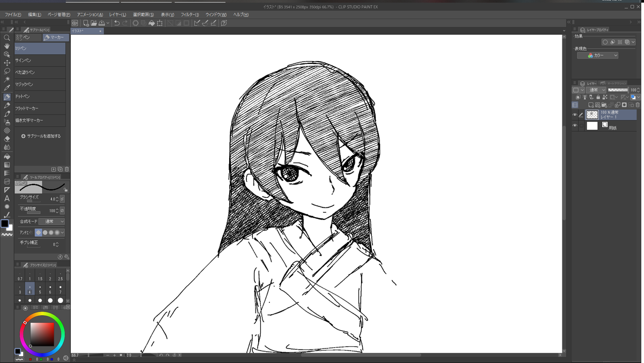Click the Redo arrow in command bar
The height and width of the screenshot is (363, 644).
(x=125, y=23)
